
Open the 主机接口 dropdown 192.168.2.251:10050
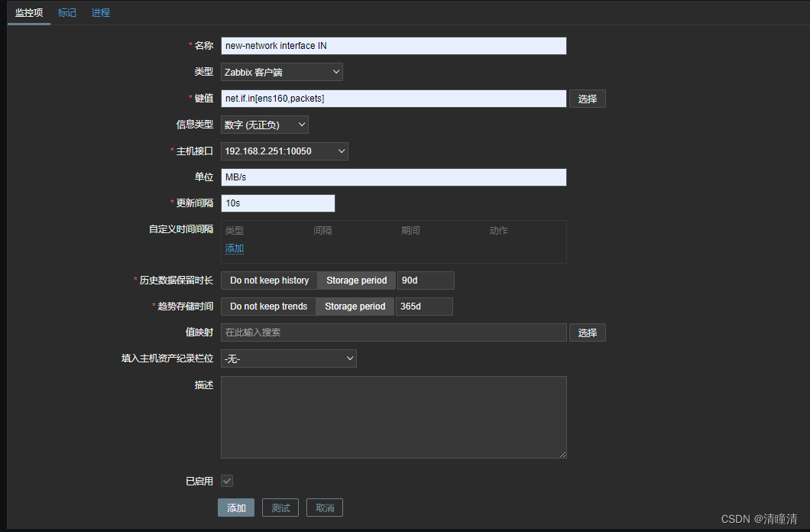tap(284, 151)
